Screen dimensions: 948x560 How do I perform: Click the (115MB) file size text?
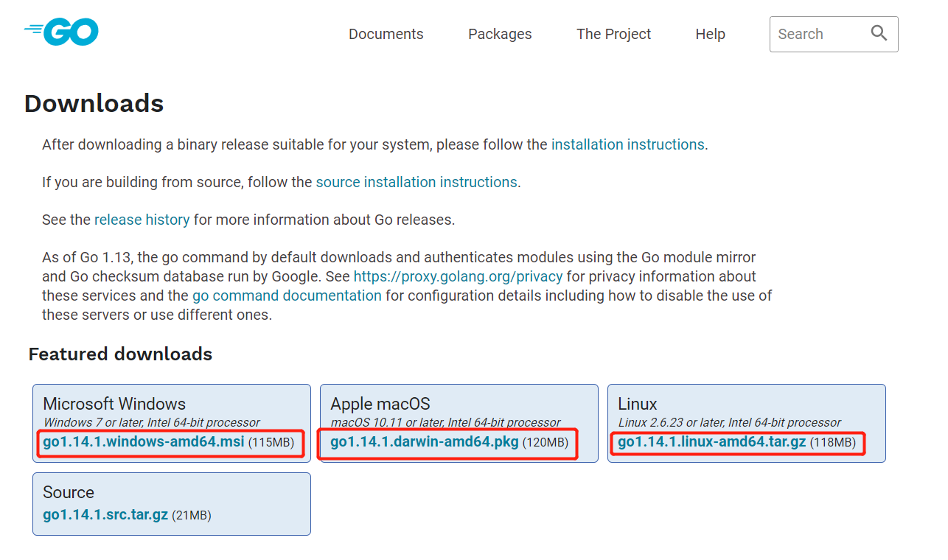(271, 443)
